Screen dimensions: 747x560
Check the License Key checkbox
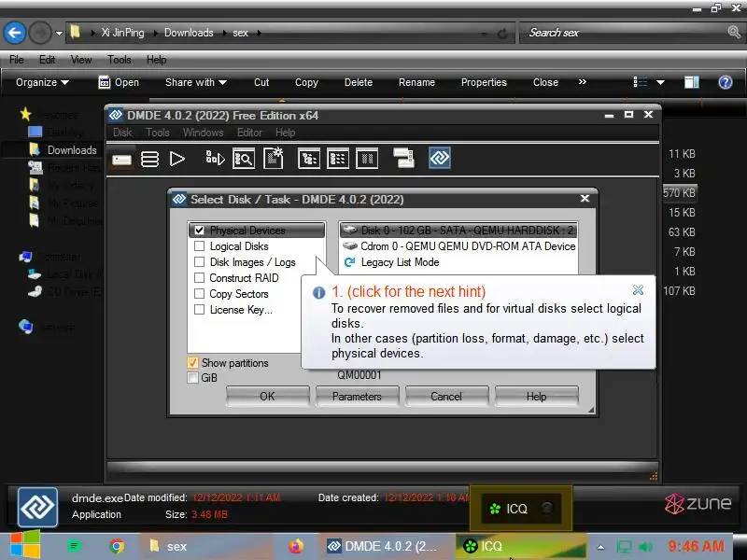(x=199, y=310)
